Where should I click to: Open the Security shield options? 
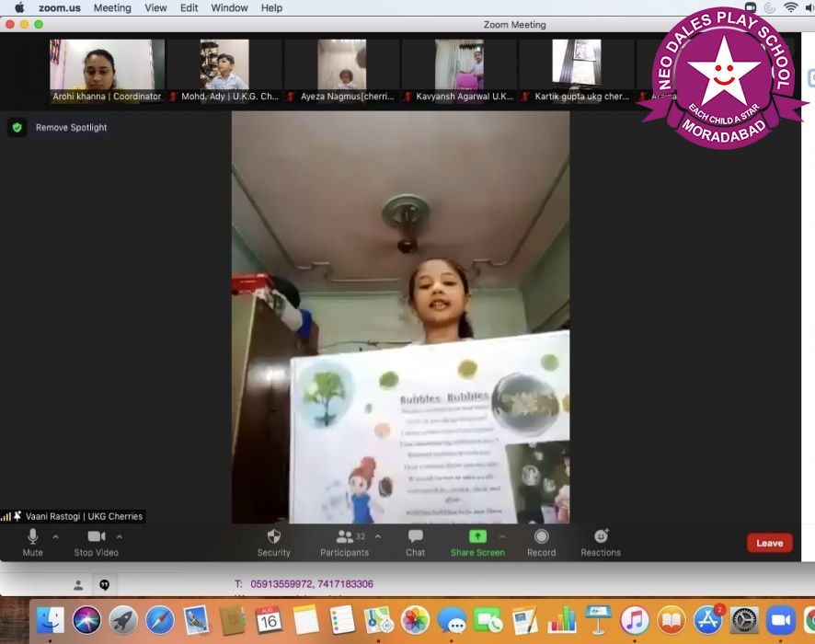pyautogui.click(x=274, y=543)
